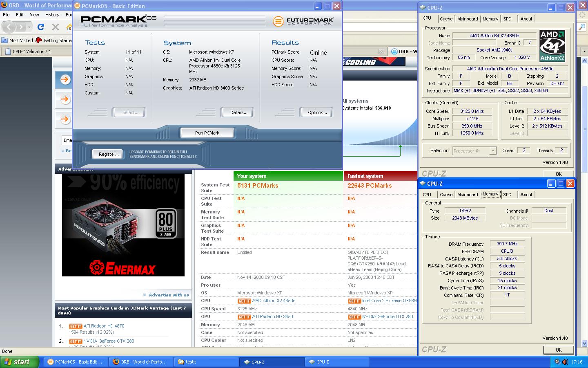Reload the page with refresh icon

41,27
